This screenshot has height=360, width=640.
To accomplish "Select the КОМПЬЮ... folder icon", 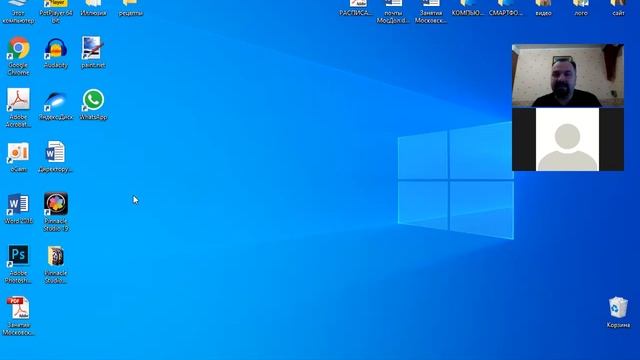I will pyautogui.click(x=468, y=8).
